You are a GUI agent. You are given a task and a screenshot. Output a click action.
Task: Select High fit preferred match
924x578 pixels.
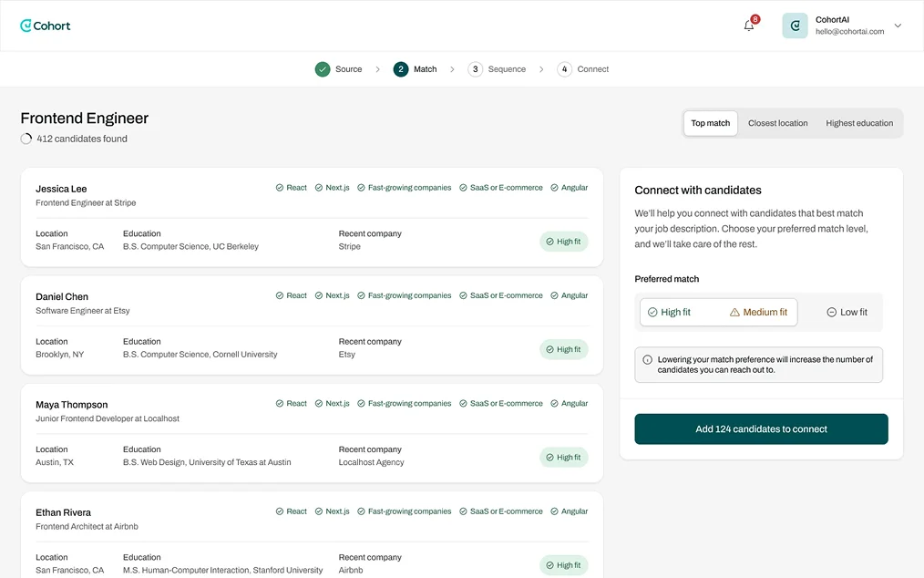pos(669,312)
